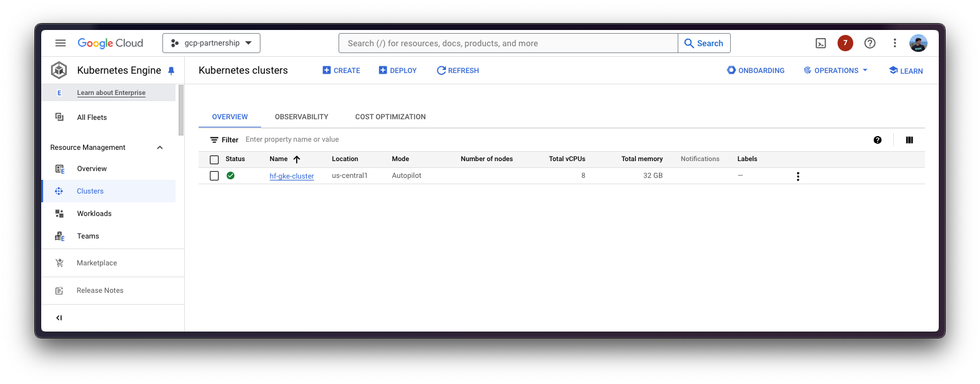Collapse the Resource Management section
The height and width of the screenshot is (384, 980).
point(160,147)
